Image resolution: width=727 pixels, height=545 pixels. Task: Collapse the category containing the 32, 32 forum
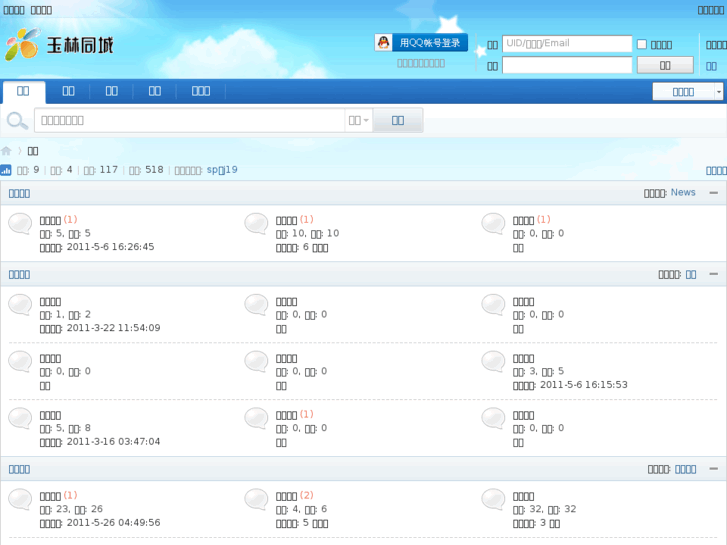[714, 469]
